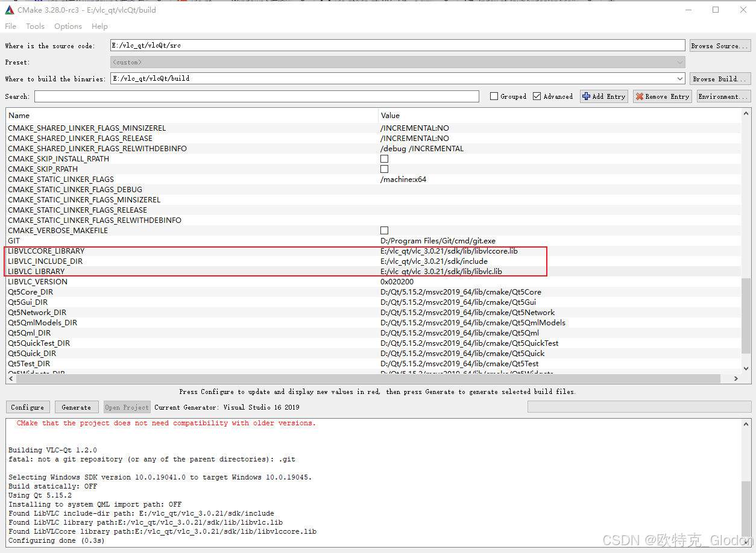
Task: Open the Options menu
Action: [x=68, y=26]
